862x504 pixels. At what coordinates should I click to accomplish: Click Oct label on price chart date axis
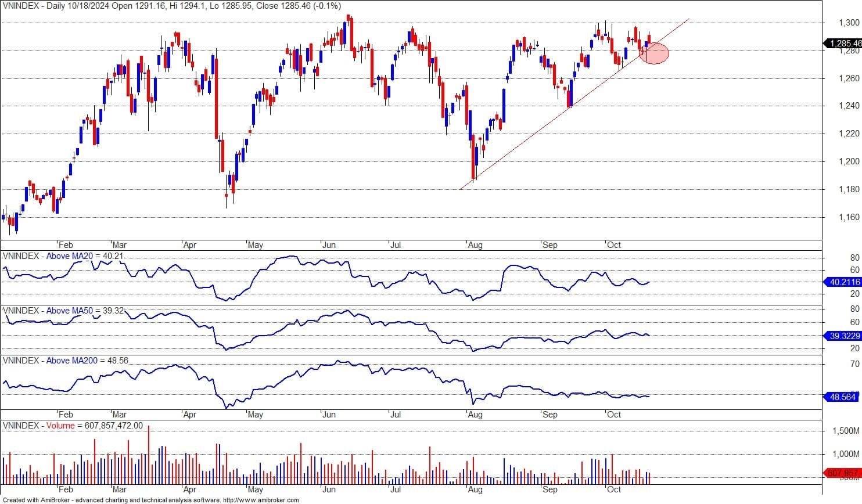(614, 245)
